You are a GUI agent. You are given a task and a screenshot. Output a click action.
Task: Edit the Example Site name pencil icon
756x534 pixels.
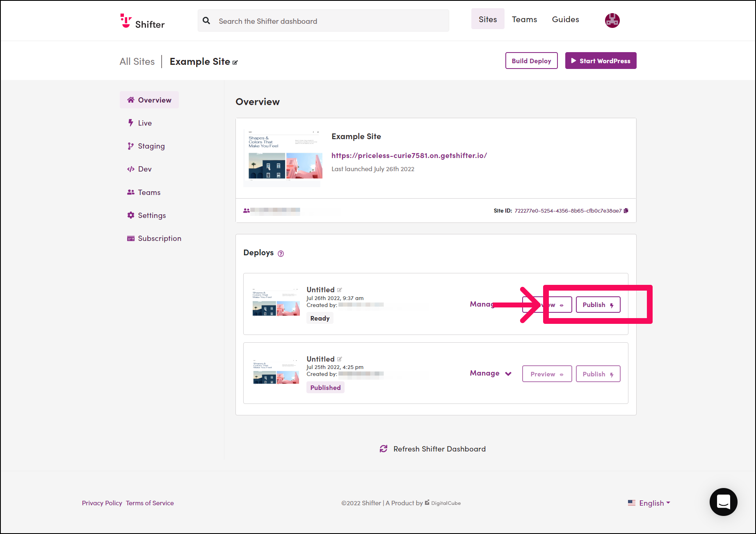235,62
